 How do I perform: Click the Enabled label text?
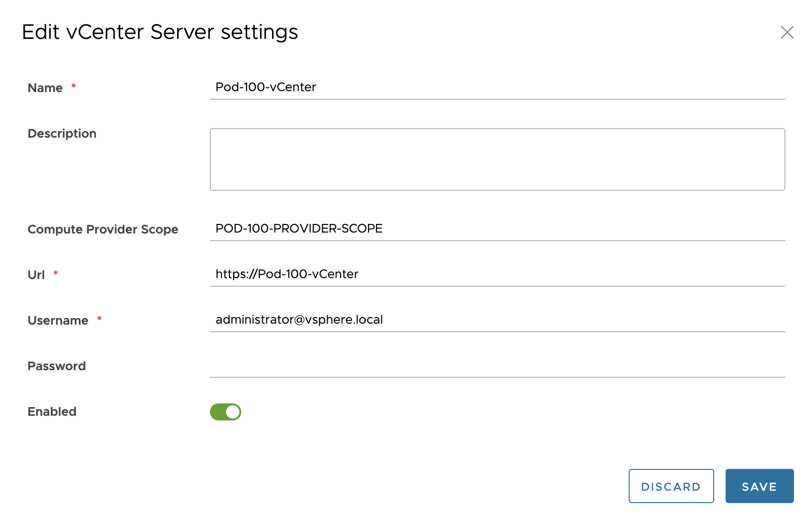click(x=52, y=412)
